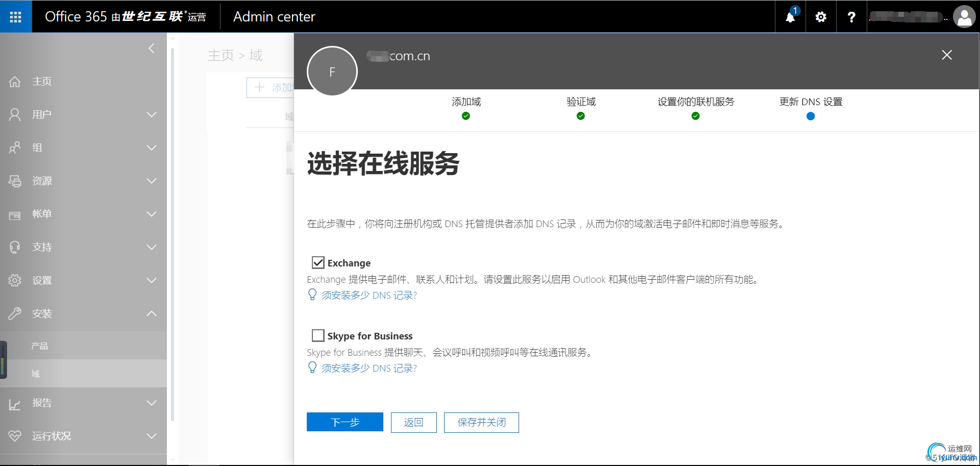Expand the 支持 menu chevron
Image resolution: width=980 pixels, height=466 pixels.
[152, 248]
